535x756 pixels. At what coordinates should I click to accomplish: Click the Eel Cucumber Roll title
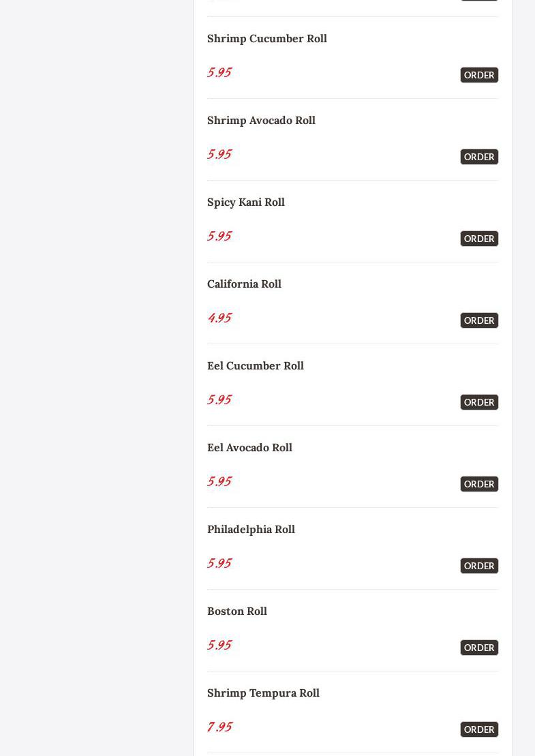click(x=256, y=366)
